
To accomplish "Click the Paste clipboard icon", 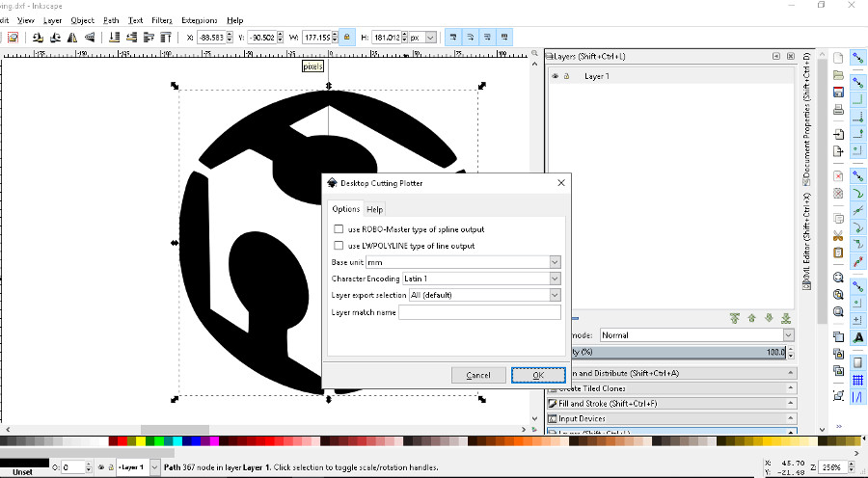I will 838,252.
